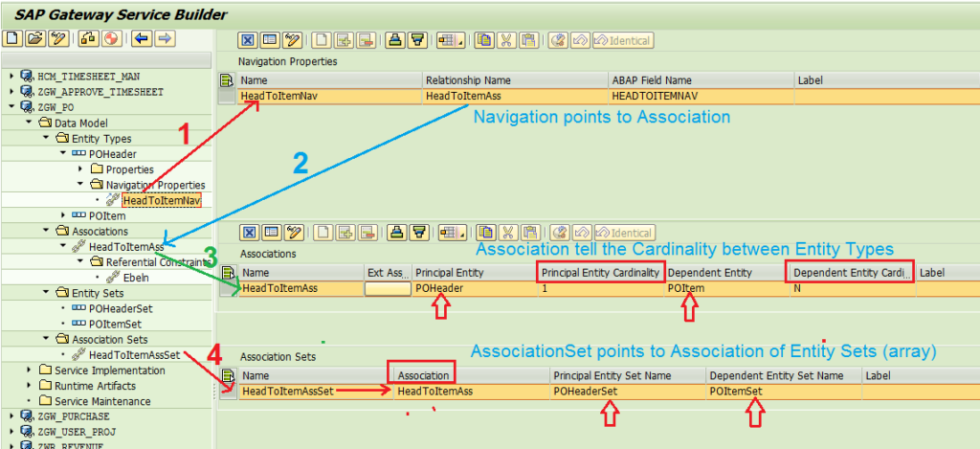This screenshot has width=980, height=449.
Task: Click the Cut scissors icon in Associations toolbar
Action: click(506, 233)
